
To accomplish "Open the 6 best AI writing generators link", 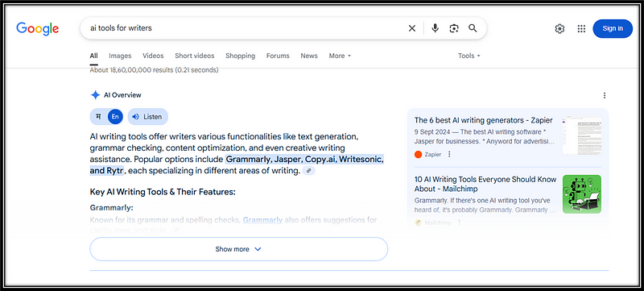I will click(x=484, y=120).
